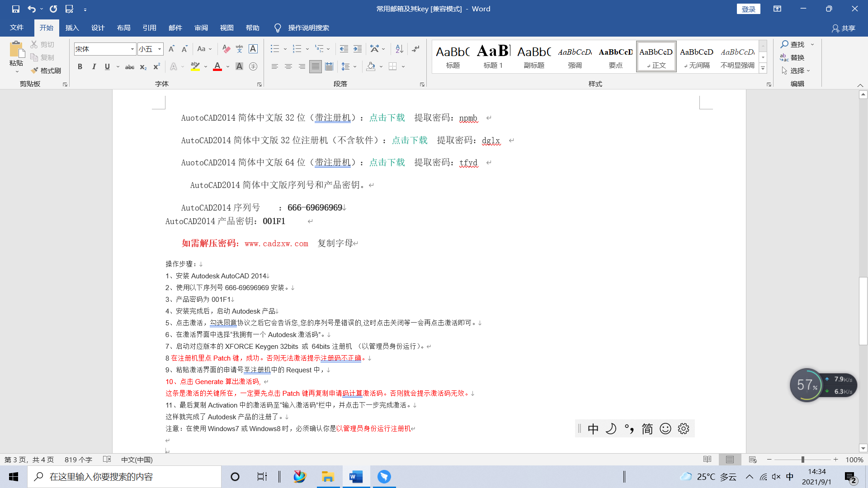Toggle show paragraph marks

coord(415,49)
